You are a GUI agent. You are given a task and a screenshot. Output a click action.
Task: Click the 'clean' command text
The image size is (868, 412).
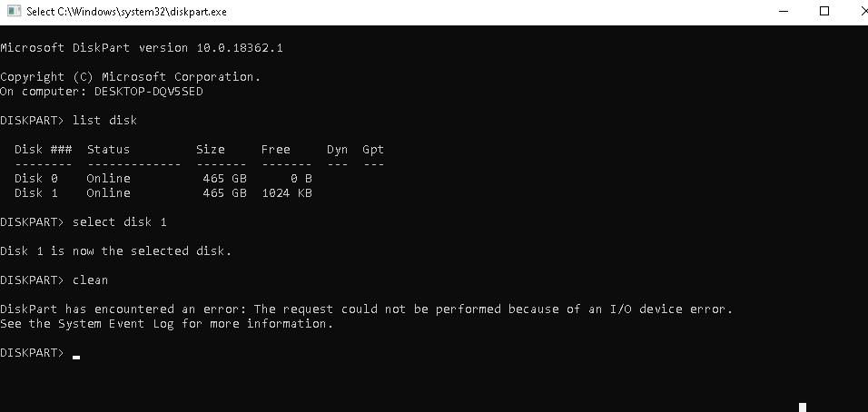90,280
